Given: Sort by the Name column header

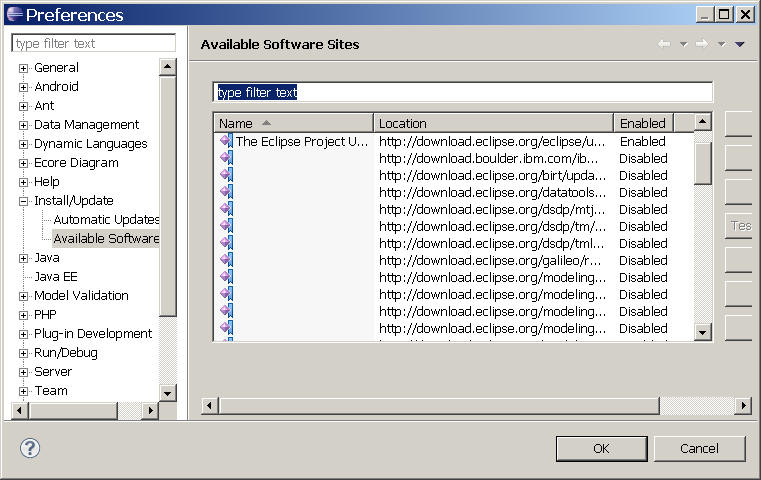Looking at the screenshot, I should (294, 123).
